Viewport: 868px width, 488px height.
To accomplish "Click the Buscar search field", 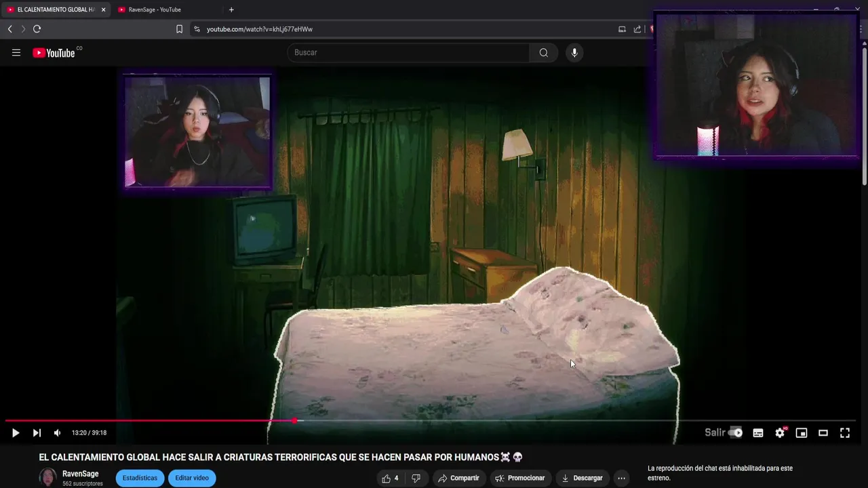I will tap(409, 53).
